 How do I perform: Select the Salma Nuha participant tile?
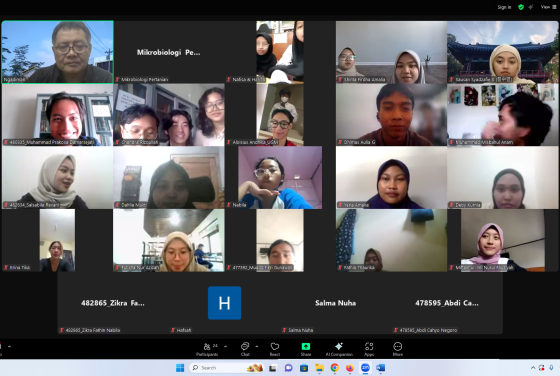coord(336,303)
